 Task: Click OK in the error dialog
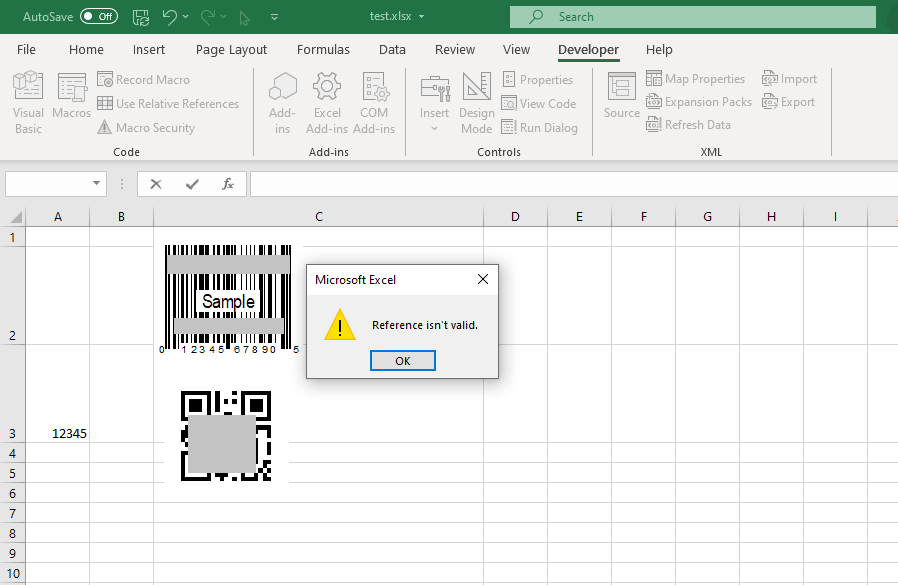point(403,360)
